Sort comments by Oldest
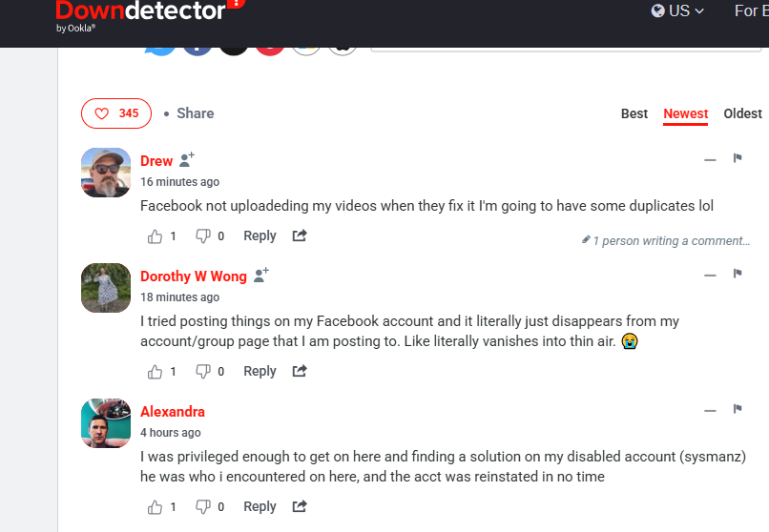 click(742, 113)
